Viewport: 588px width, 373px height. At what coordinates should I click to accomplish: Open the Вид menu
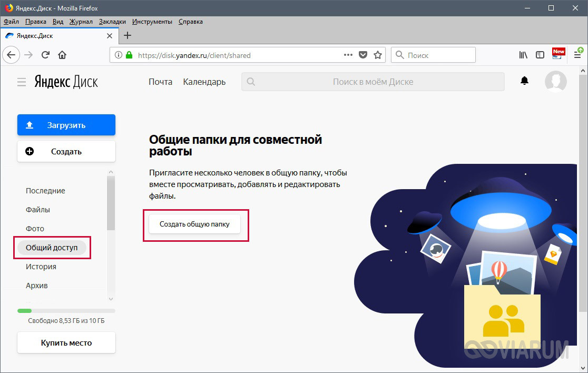tap(58, 22)
